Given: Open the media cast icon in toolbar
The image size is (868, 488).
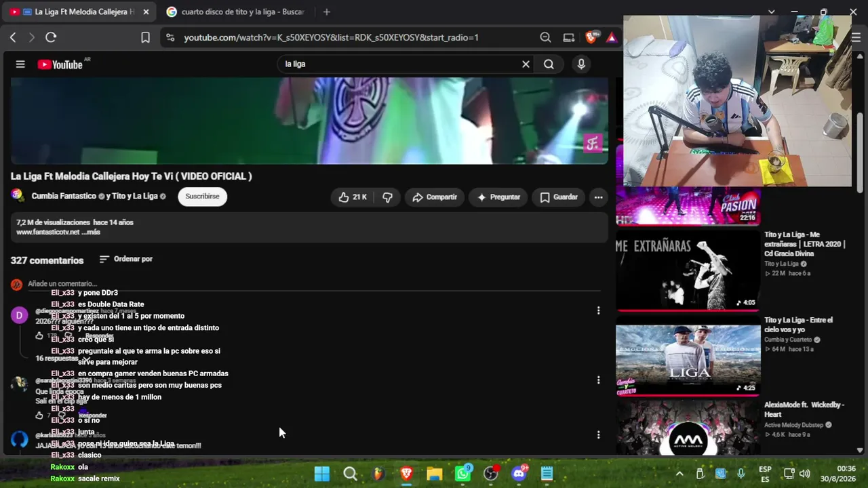Looking at the screenshot, I should click(x=568, y=37).
